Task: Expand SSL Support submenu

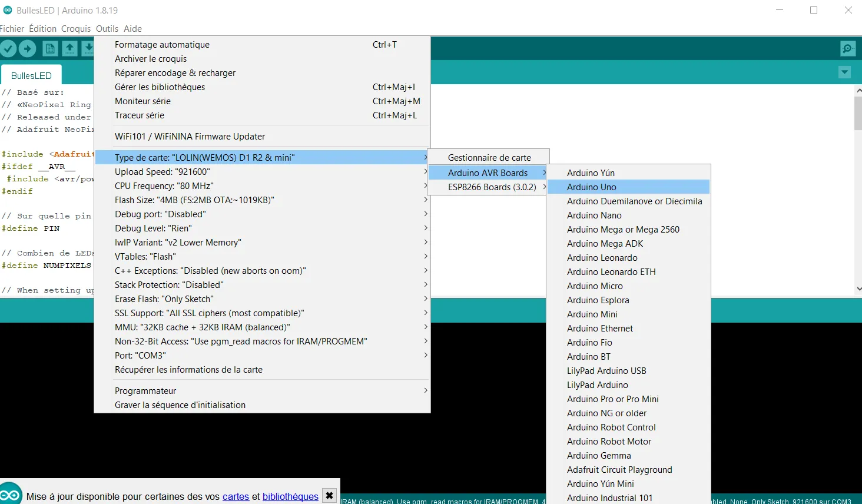Action: coord(262,313)
